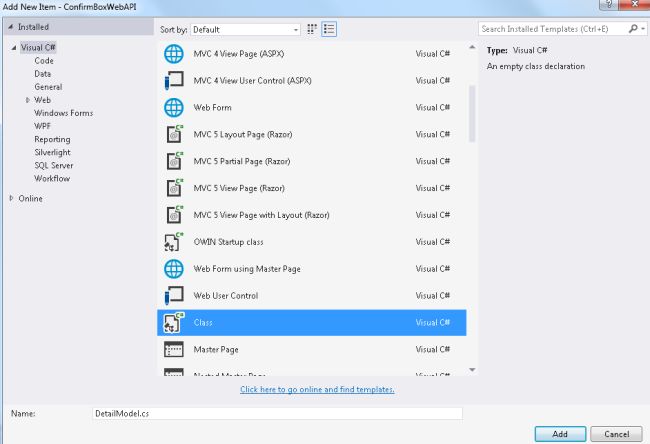The image size is (650, 444).
Task: Close the Add New Item dialog
Action: click(635, 4)
